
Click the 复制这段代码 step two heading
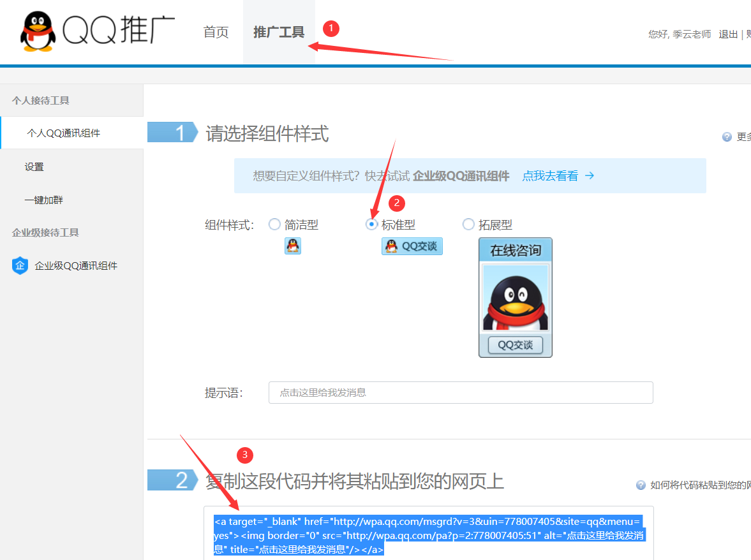354,481
